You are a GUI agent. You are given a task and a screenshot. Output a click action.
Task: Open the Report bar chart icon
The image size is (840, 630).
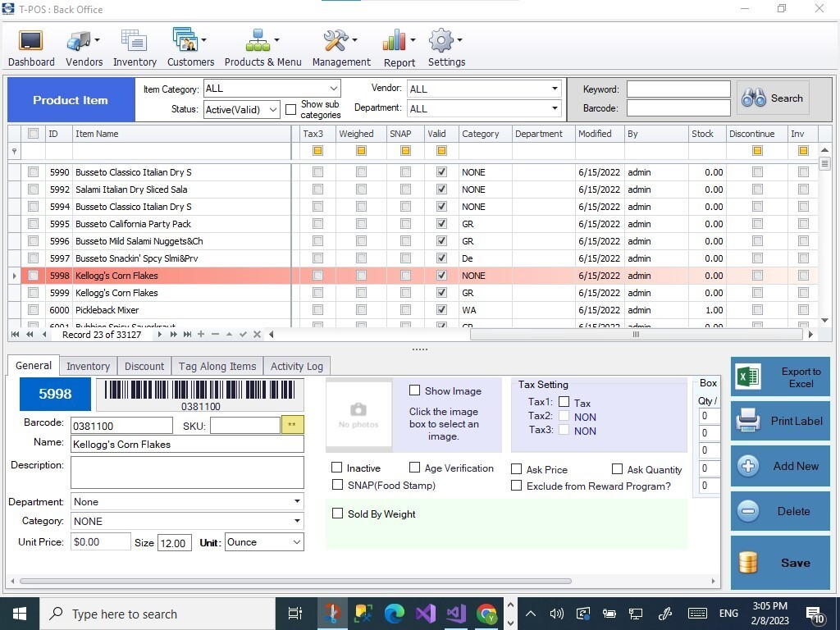(x=395, y=41)
